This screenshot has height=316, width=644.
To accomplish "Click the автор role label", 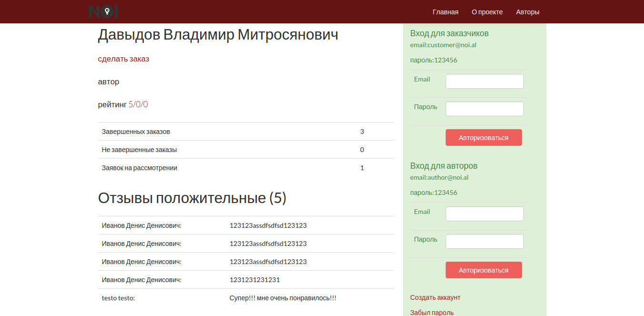I will coord(109,82).
